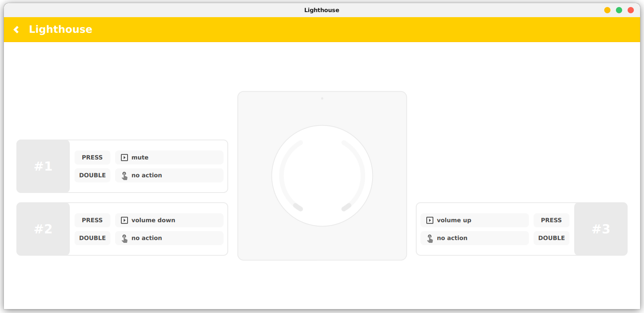Viewport: 644px width, 313px height.
Task: Minimize the window with the yellow button
Action: click(607, 10)
